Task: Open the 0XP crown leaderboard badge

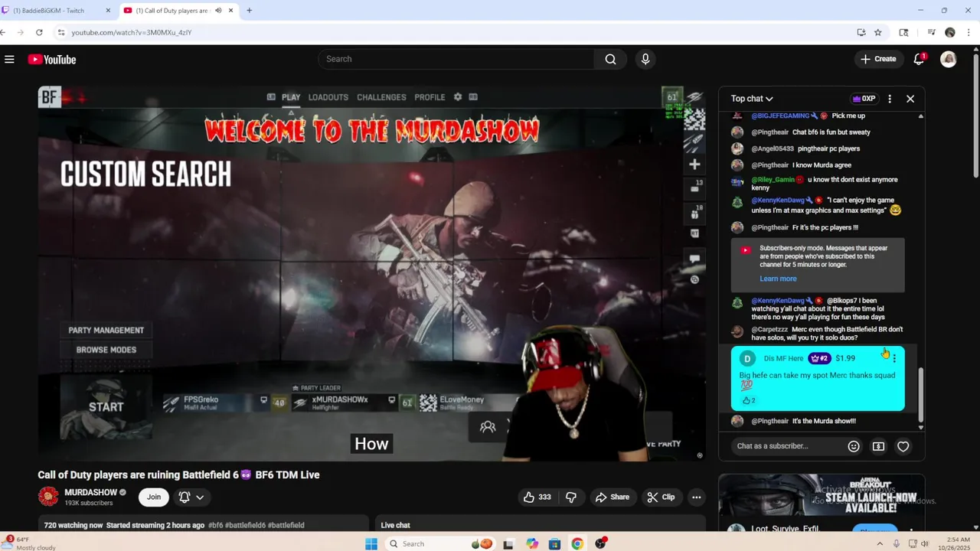Action: pos(864,99)
